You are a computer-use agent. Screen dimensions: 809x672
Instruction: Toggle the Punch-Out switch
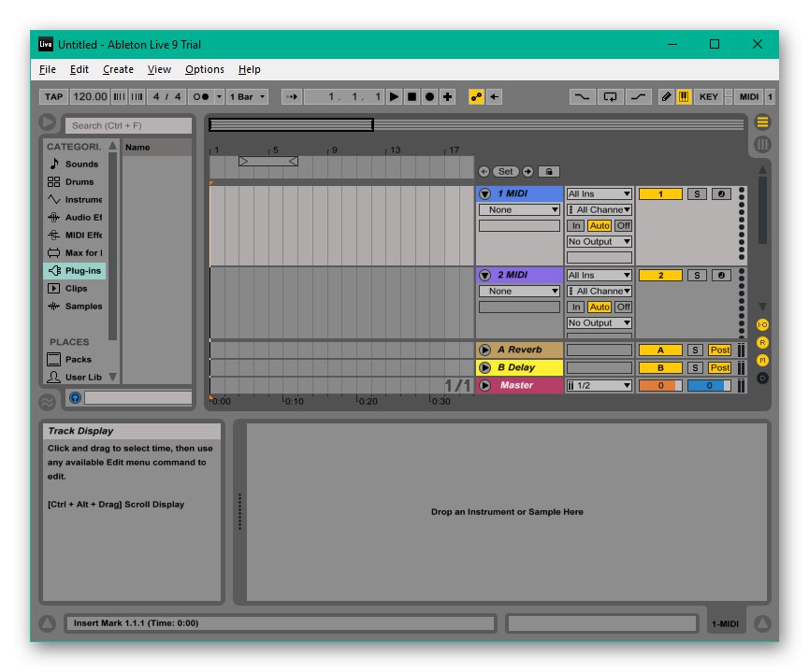click(638, 96)
